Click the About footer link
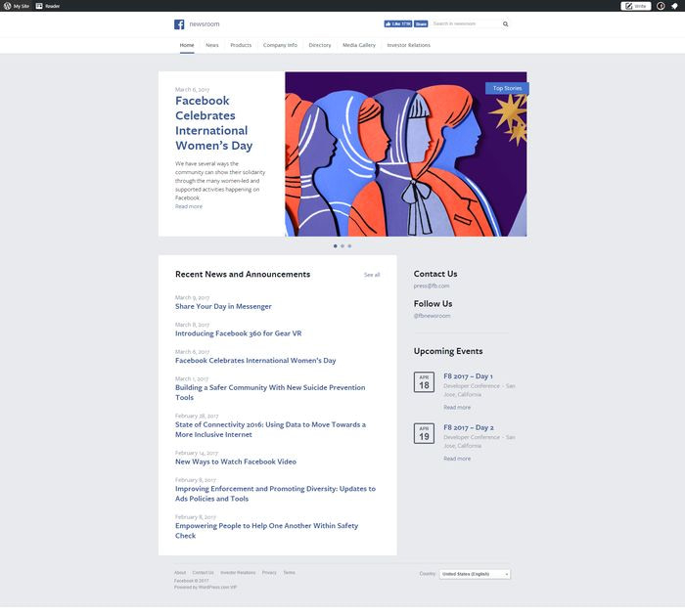 [180, 573]
